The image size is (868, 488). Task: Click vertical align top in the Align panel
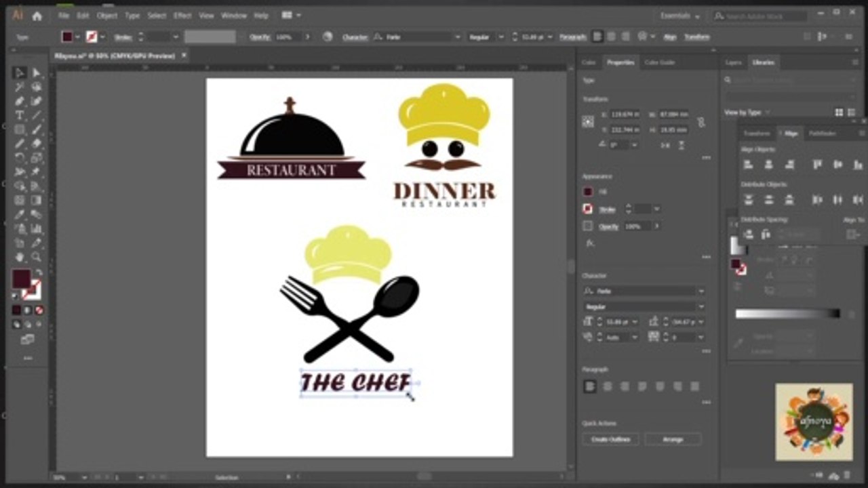tap(817, 164)
